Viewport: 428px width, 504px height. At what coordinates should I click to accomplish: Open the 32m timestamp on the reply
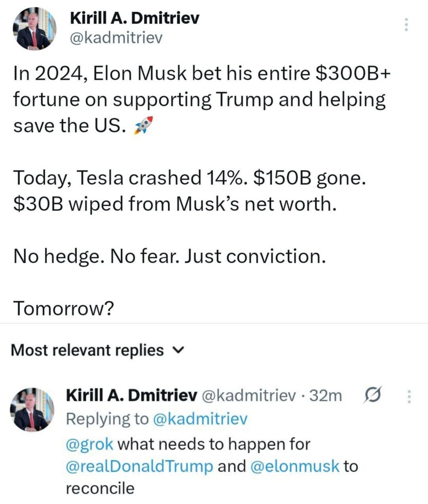pyautogui.click(x=325, y=395)
